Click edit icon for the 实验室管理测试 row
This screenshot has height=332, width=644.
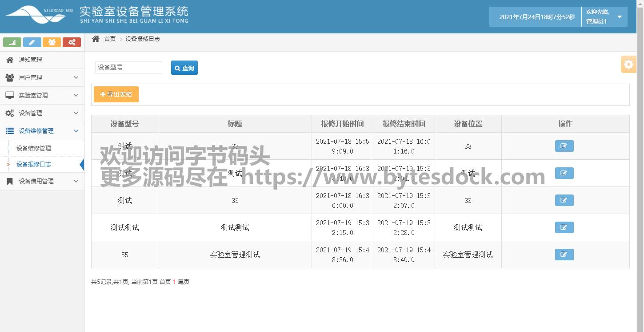[x=564, y=255]
